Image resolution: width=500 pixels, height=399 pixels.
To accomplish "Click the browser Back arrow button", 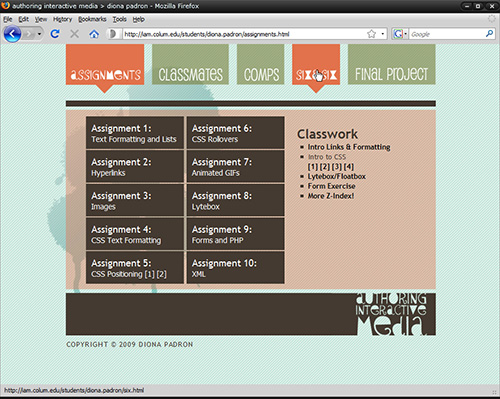I will (x=12, y=34).
